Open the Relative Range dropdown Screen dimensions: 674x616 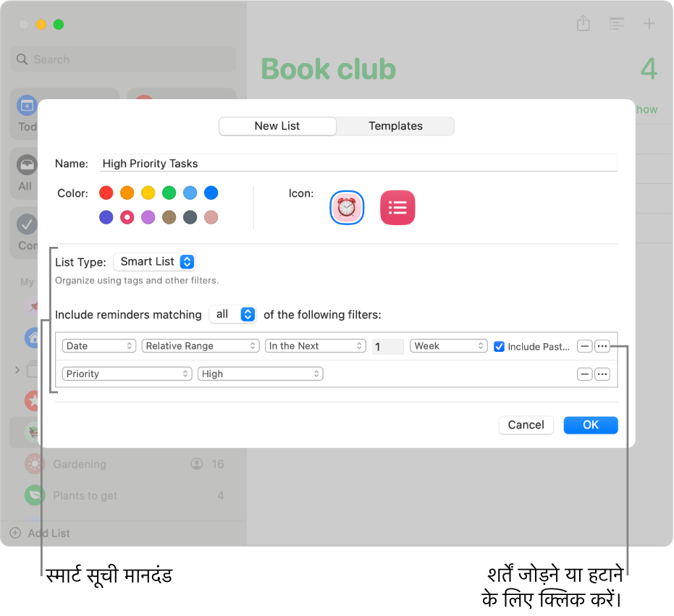click(201, 346)
